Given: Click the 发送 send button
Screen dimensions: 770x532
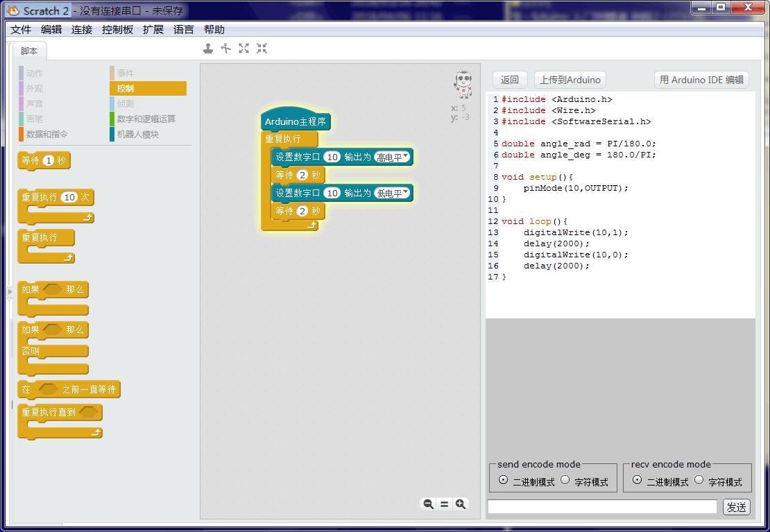Looking at the screenshot, I should pos(737,507).
